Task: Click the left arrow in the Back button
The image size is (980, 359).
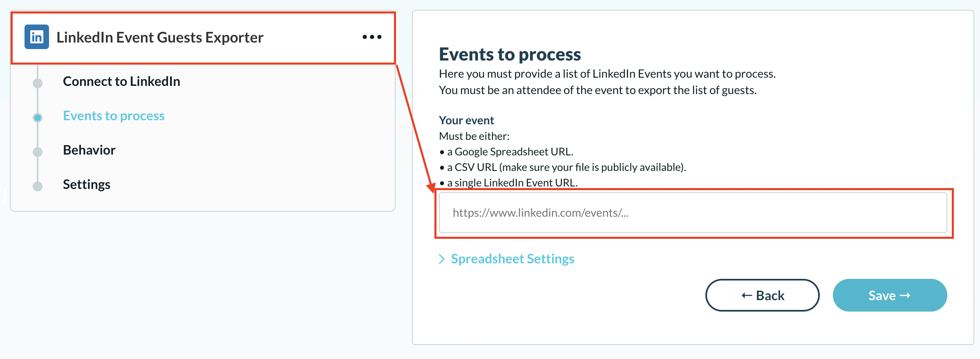Action: (747, 295)
